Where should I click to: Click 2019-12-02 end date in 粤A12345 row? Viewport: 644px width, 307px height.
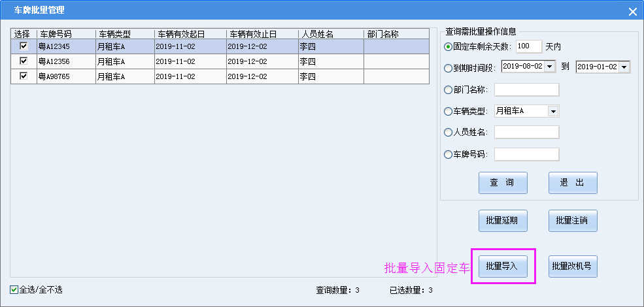(262, 46)
